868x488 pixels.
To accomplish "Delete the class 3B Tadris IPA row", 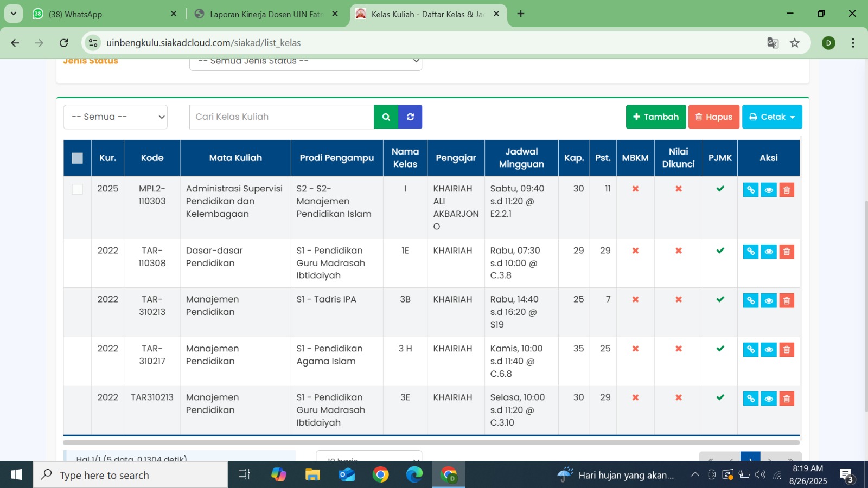I will (x=786, y=301).
